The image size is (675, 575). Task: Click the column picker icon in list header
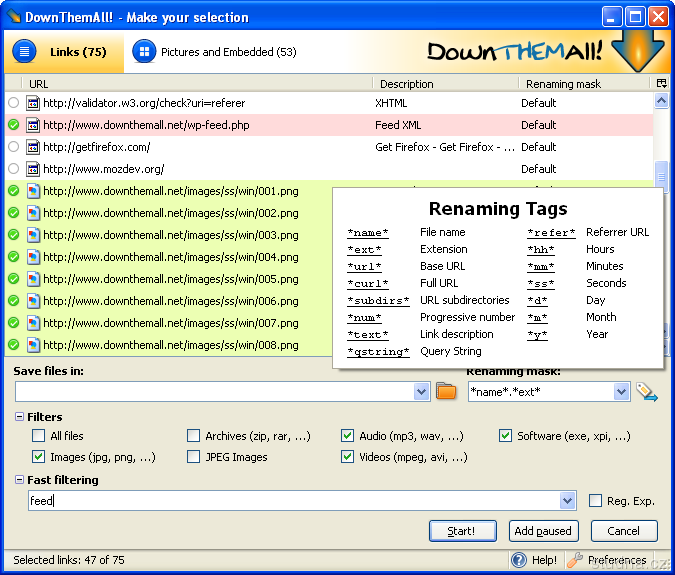coord(661,84)
